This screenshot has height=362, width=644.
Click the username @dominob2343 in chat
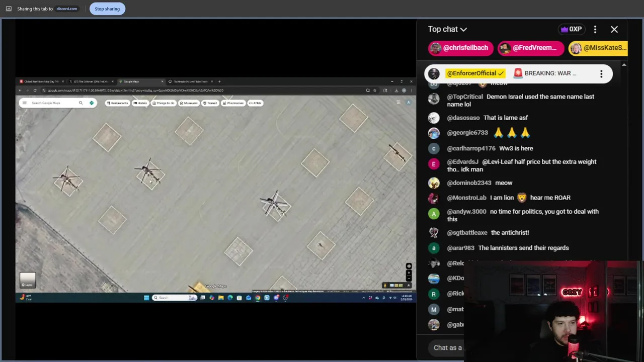pos(469,183)
